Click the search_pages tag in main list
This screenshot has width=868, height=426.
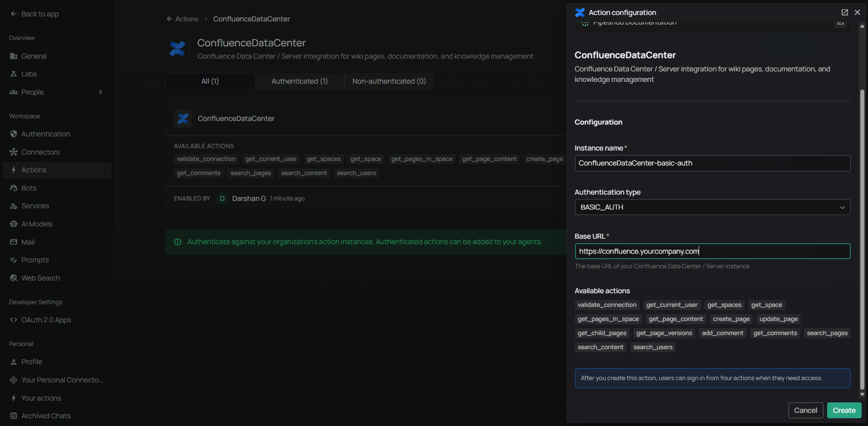point(251,173)
